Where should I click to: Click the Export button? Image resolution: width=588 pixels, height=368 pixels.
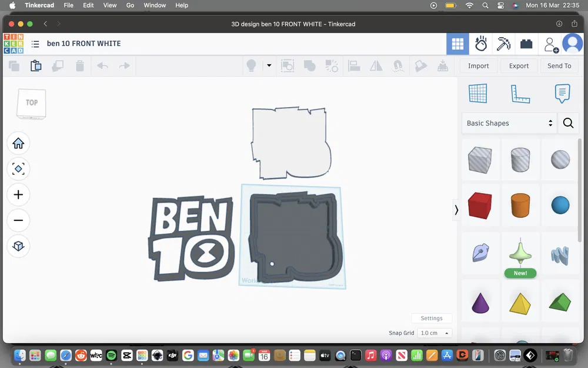518,65
